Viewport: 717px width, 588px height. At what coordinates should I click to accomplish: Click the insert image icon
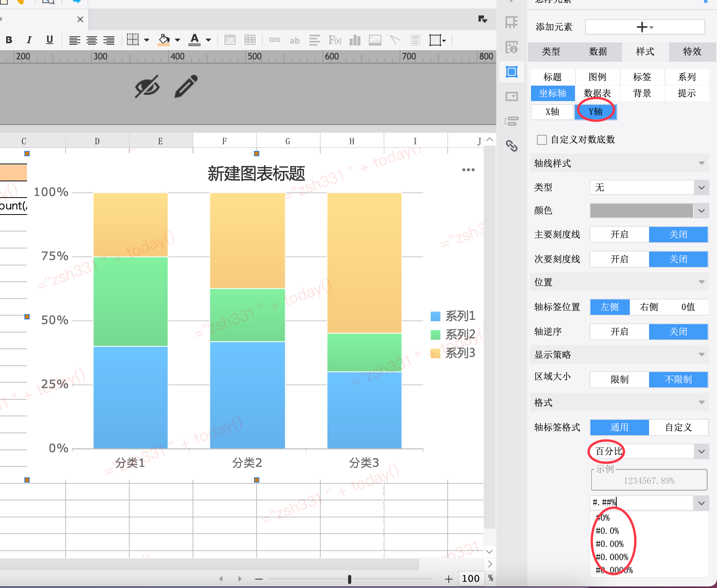pyautogui.click(x=375, y=40)
